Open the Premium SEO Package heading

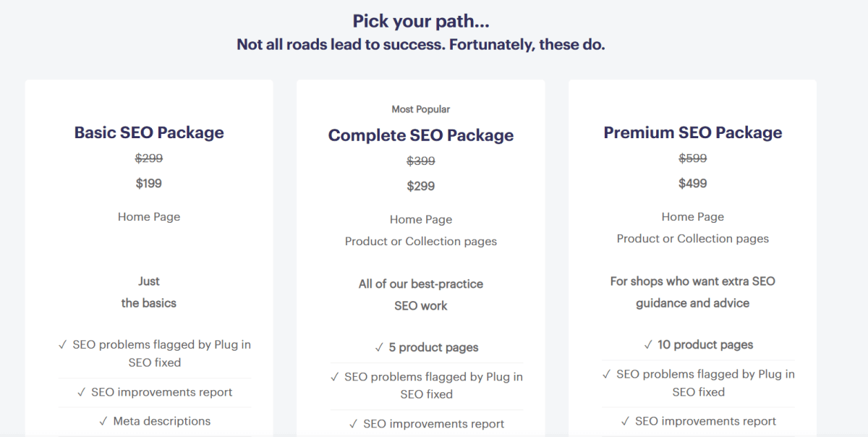pyautogui.click(x=692, y=132)
